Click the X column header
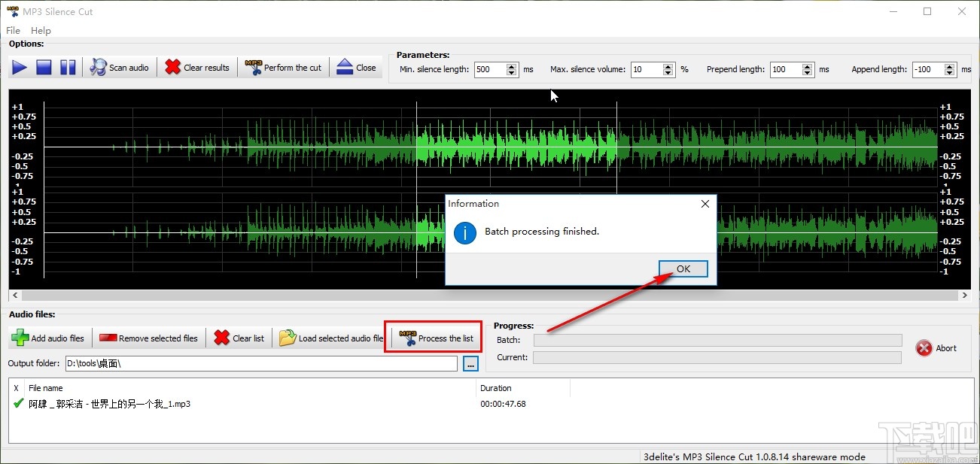Screen dimensions: 980x464 pos(17,388)
